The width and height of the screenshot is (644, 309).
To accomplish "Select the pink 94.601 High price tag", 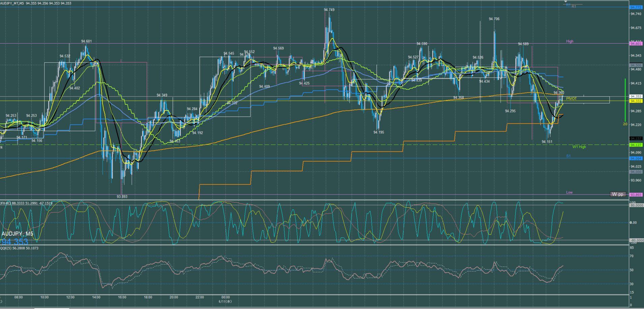I will 636,43.
